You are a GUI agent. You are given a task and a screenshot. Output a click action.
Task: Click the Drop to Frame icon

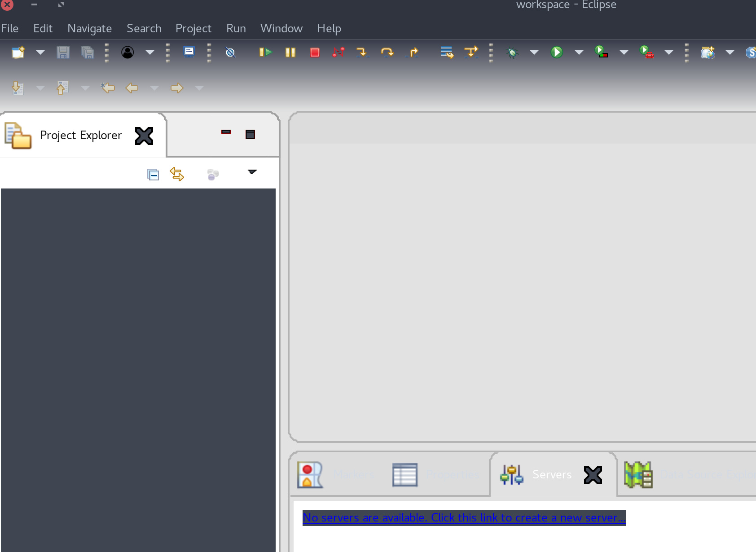[447, 52]
